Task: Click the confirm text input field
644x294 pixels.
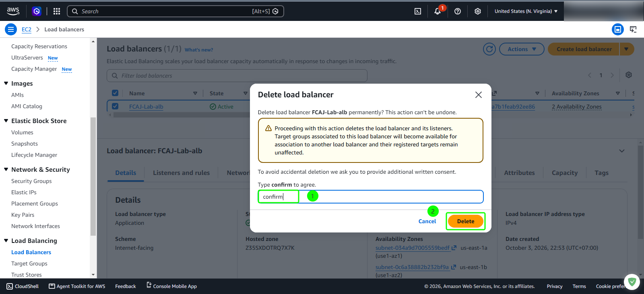Action: [370, 197]
